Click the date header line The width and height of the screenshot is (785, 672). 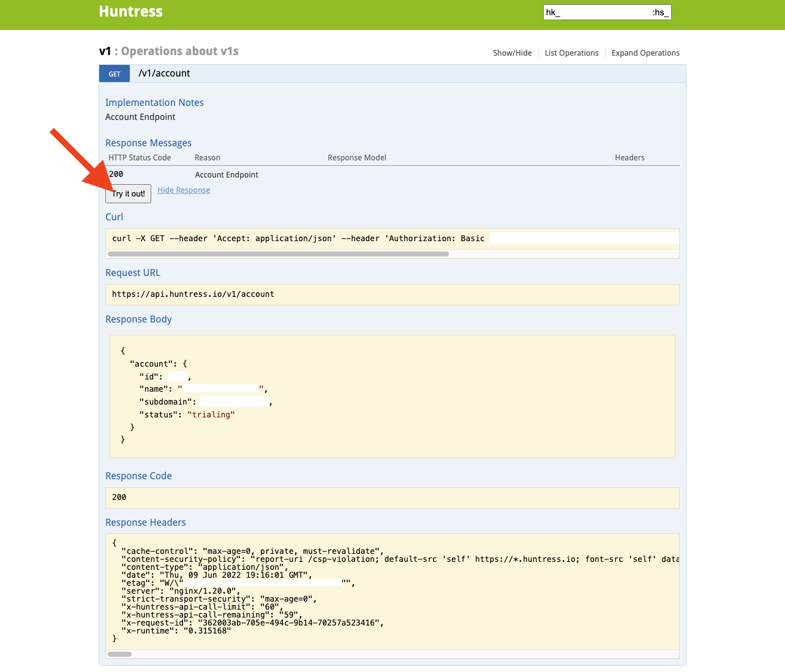pyautogui.click(x=217, y=575)
